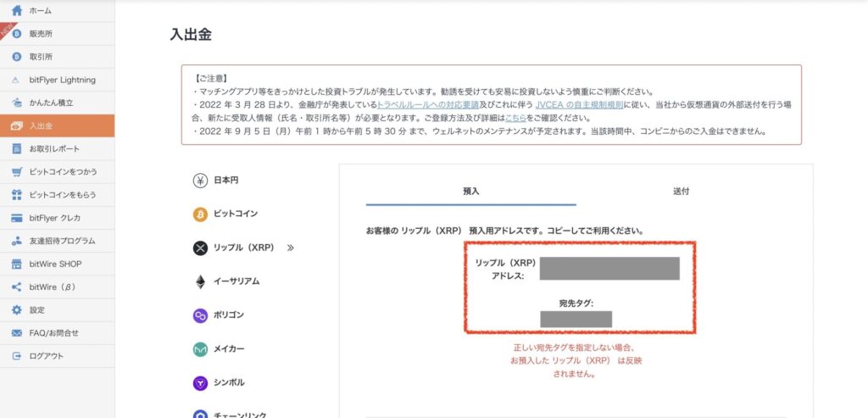The width and height of the screenshot is (868, 418).
Task: Click the home icon in the sidebar
Action: (17, 10)
